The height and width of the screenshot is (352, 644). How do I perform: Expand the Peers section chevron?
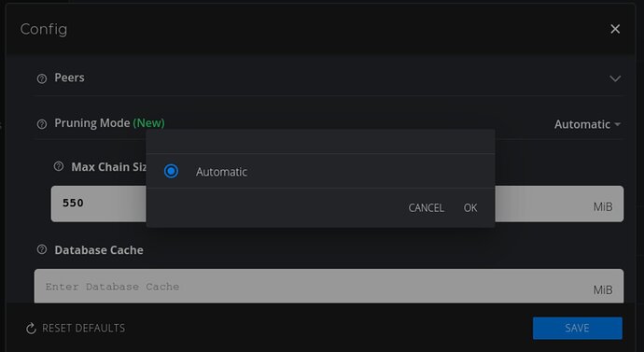[x=615, y=78]
